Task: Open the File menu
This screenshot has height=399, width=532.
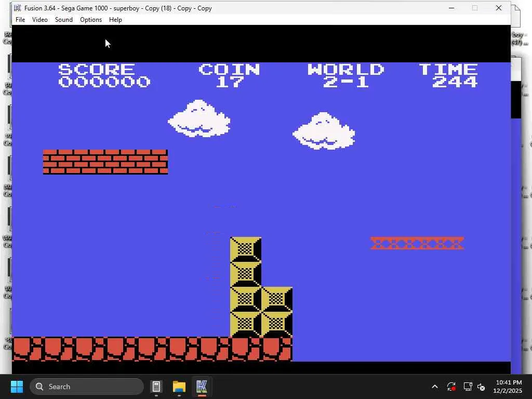Action: (20, 20)
